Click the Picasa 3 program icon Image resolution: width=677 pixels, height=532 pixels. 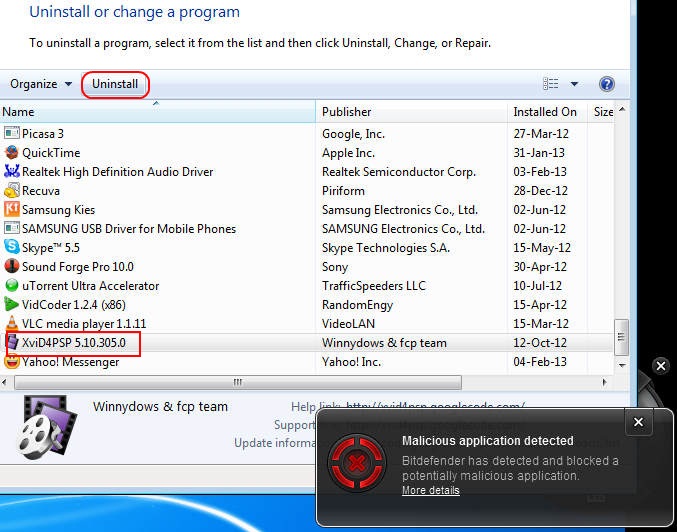pos(12,133)
